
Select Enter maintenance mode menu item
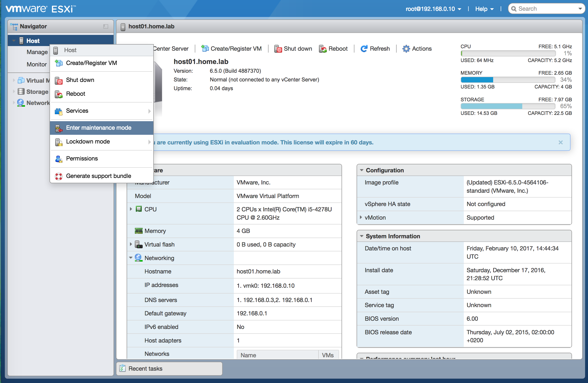point(98,128)
